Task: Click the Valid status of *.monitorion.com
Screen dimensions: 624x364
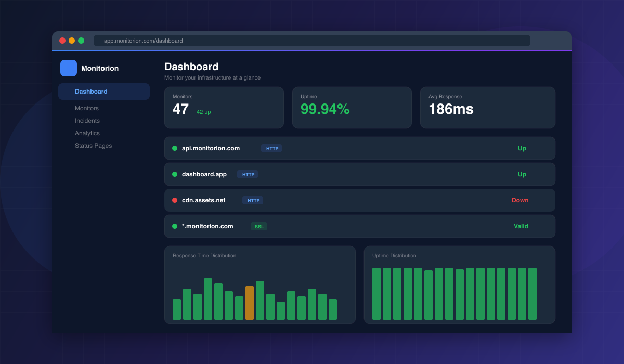Action: pyautogui.click(x=521, y=226)
